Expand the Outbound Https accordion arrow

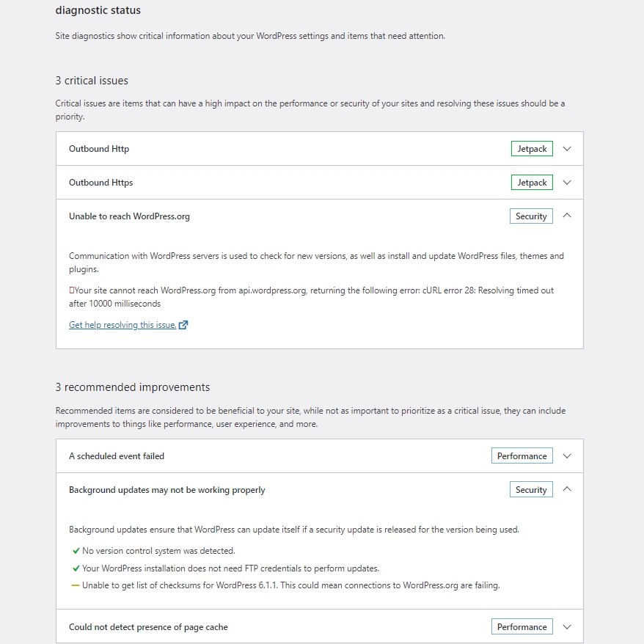566,183
